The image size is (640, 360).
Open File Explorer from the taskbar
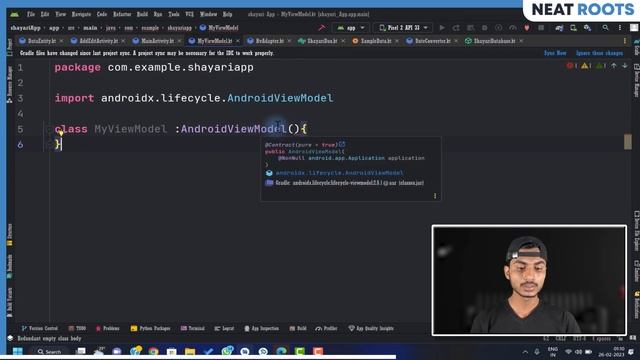190,351
